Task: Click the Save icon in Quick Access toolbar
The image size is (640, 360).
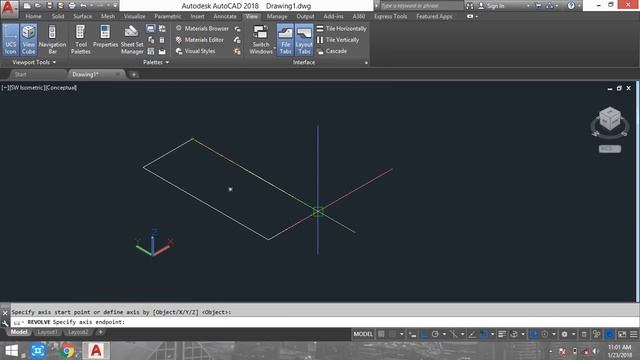Action: point(49,6)
